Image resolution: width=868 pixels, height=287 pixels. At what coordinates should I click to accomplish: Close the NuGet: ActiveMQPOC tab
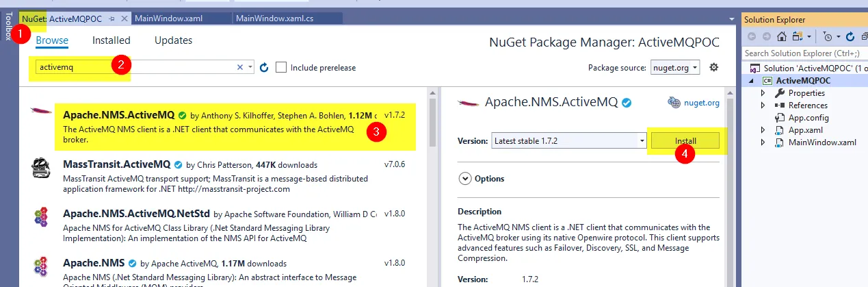(124, 18)
